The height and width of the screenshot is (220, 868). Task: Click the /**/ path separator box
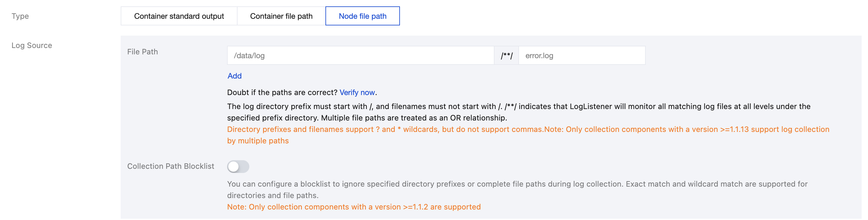coord(506,56)
